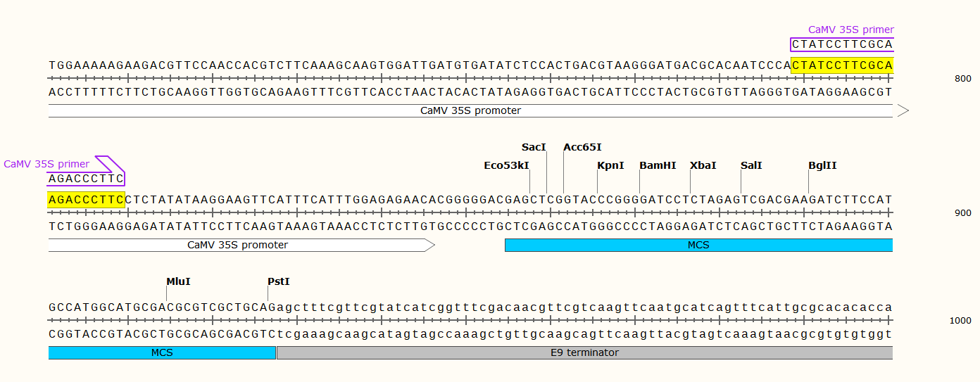Click the CaMV 35S promoter bar spanning the top row
Viewport: 980px width, 382px height.
470,110
